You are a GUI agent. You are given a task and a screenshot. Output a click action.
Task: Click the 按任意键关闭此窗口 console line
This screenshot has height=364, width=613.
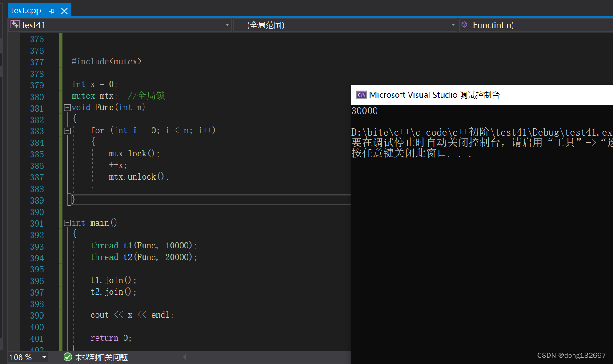point(412,154)
